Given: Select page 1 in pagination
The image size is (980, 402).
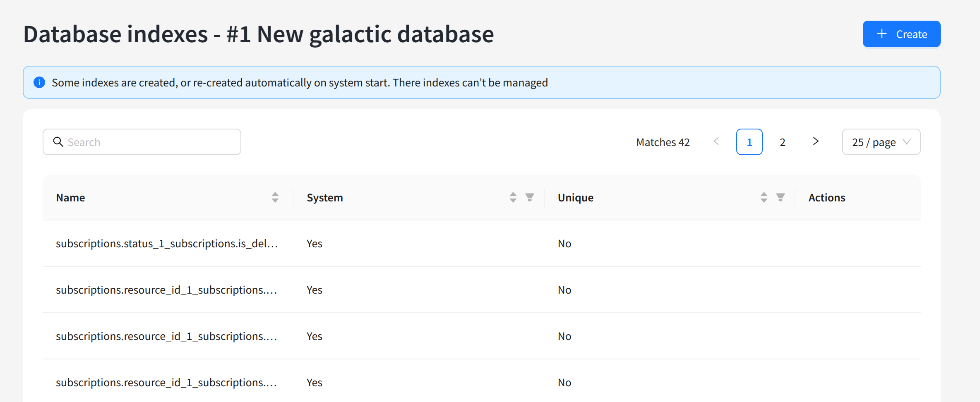Looking at the screenshot, I should pos(749,142).
